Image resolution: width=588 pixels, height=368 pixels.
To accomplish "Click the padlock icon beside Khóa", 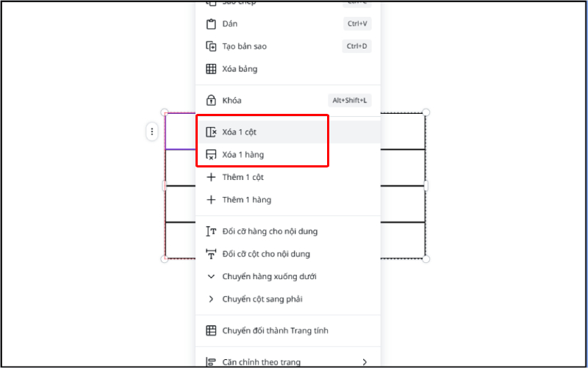I will point(211,101).
